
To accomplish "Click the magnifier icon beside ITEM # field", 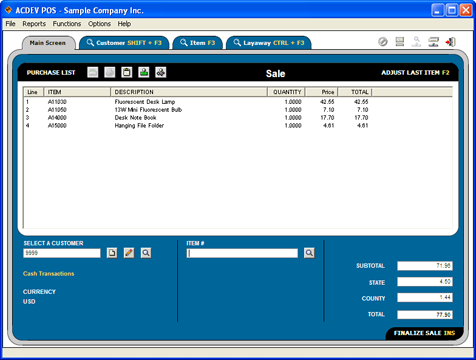I will (x=309, y=253).
